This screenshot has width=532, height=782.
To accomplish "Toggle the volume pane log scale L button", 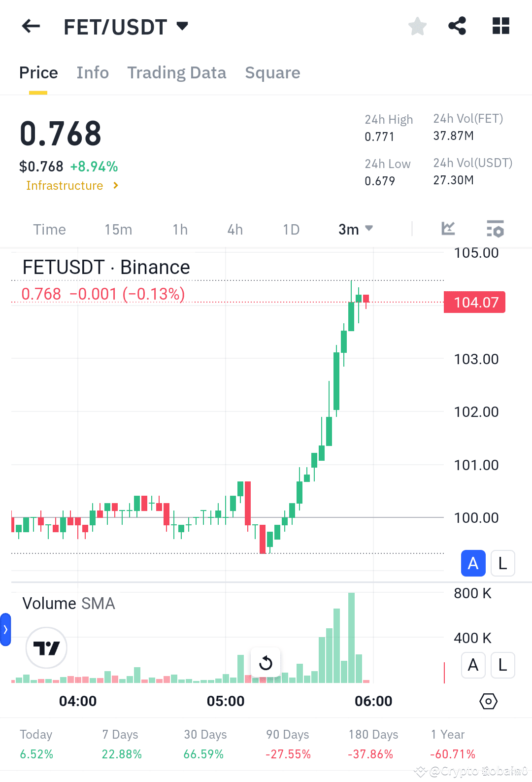I will point(502,665).
